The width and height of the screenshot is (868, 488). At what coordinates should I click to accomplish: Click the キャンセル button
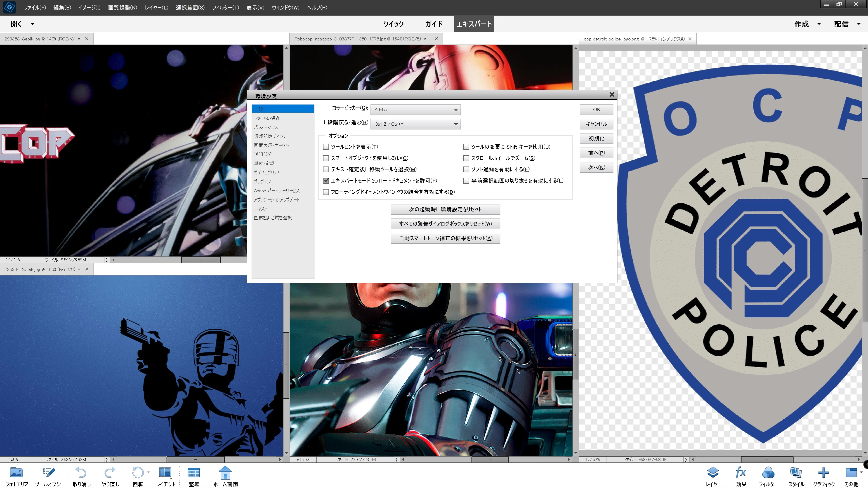[x=596, y=124]
